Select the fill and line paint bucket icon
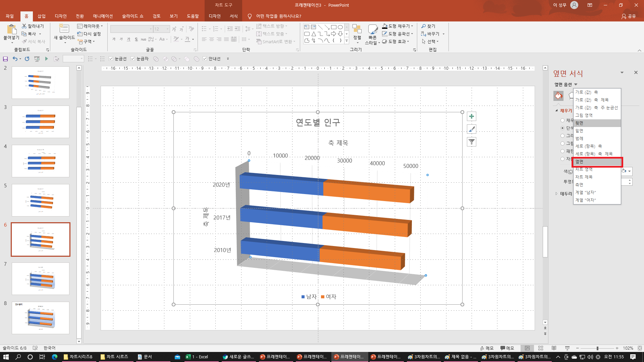 [558, 96]
